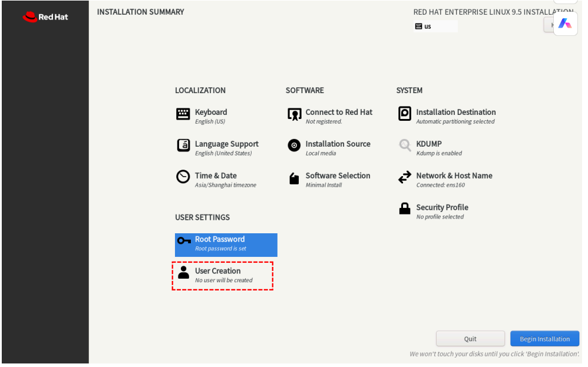This screenshot has width=588, height=367.
Task: Open Installation Destination settings
Action: pos(455,112)
